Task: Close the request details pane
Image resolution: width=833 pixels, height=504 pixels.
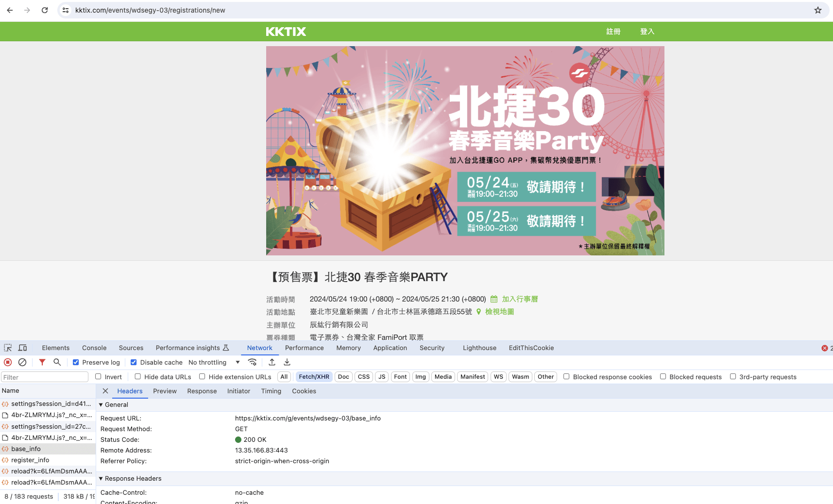Action: [105, 391]
